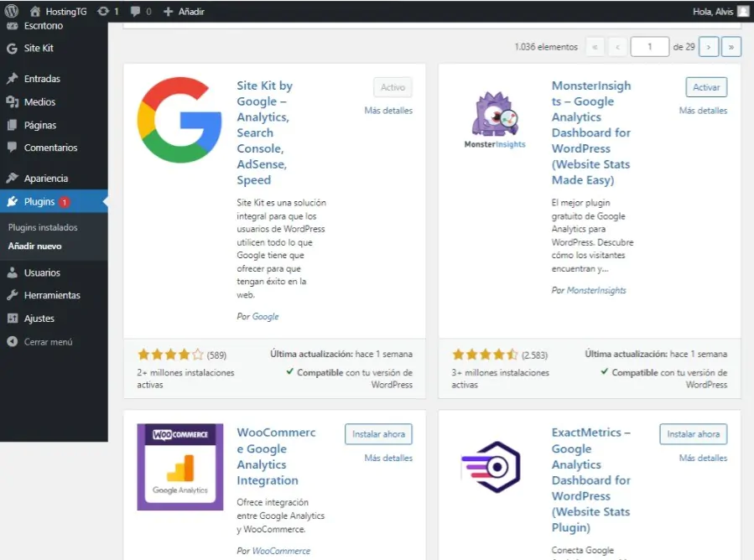Screen dimensions: 754x560
Task: Click the Herramientas wrench icon
Action: click(12, 294)
